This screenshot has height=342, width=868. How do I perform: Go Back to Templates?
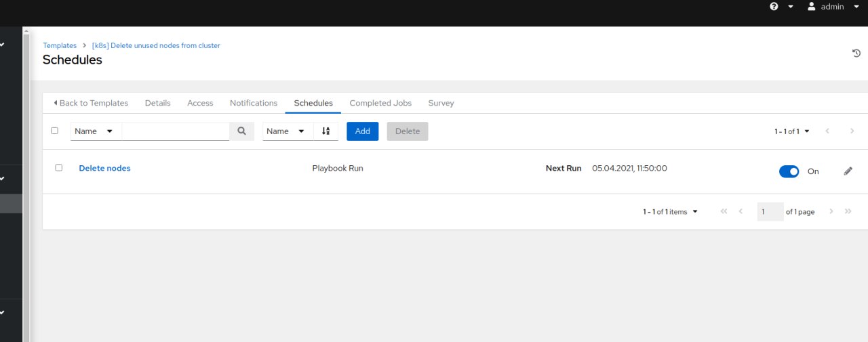point(91,103)
